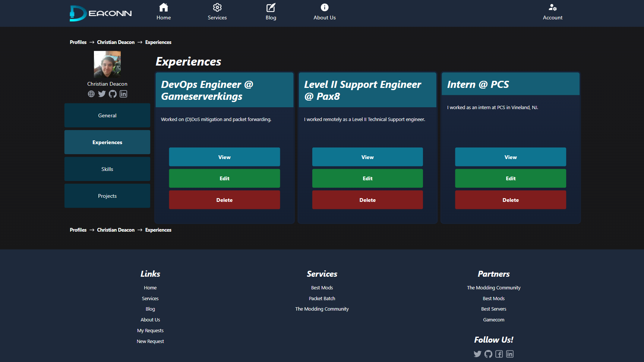Click DevOps Engineer @ Gameserverkings card title

coord(207,90)
